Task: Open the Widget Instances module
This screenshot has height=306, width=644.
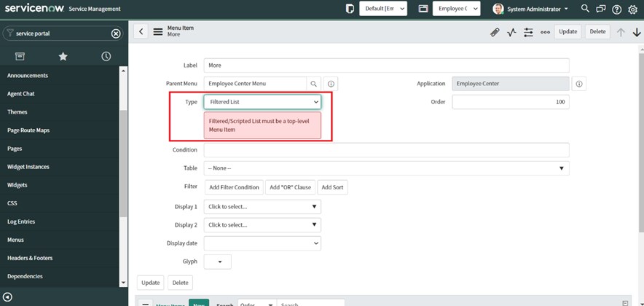Action: 28,167
